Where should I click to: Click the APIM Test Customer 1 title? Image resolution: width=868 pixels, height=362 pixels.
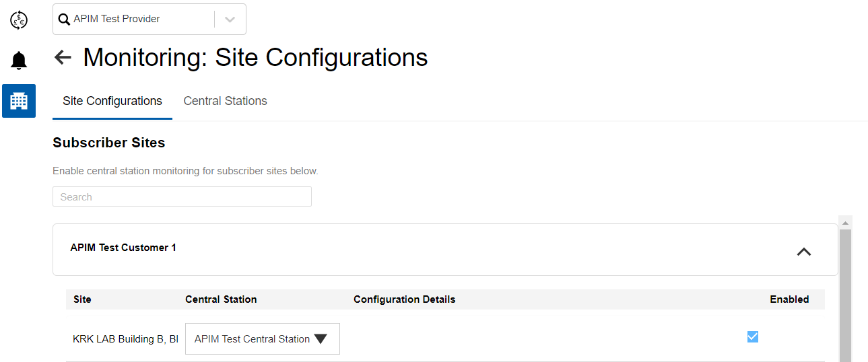(123, 248)
